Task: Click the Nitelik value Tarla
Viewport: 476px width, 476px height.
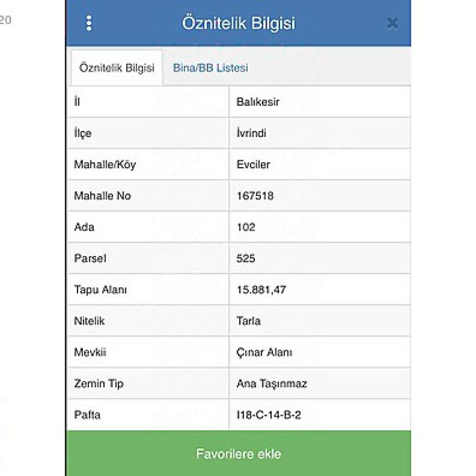Action: coord(248,320)
